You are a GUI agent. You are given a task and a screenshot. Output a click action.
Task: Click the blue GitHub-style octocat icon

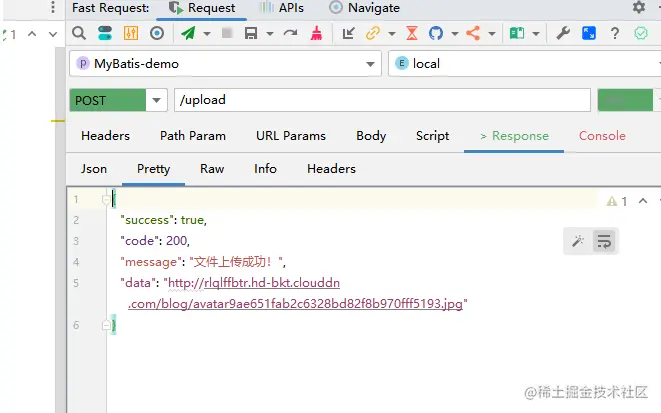pyautogui.click(x=436, y=33)
